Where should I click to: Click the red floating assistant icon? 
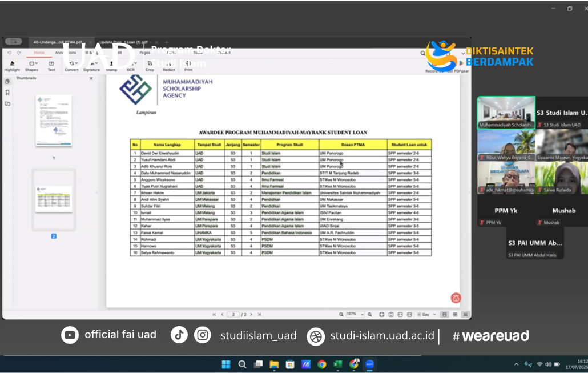click(456, 298)
